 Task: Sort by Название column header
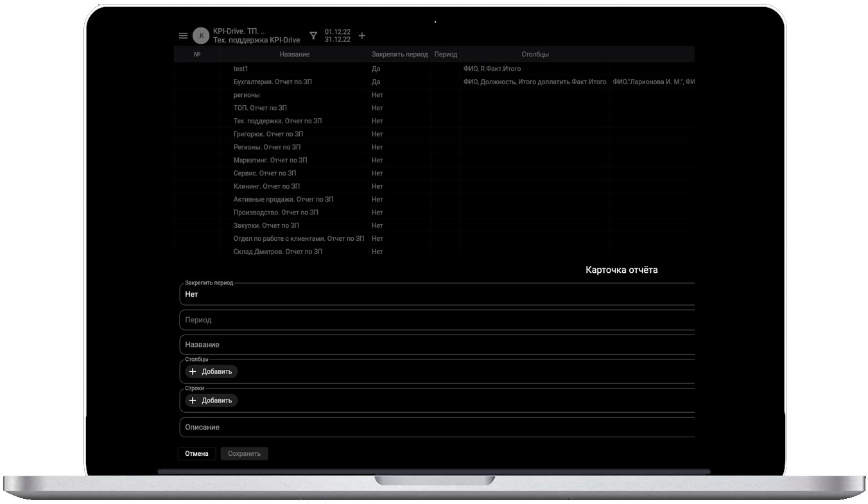(295, 55)
